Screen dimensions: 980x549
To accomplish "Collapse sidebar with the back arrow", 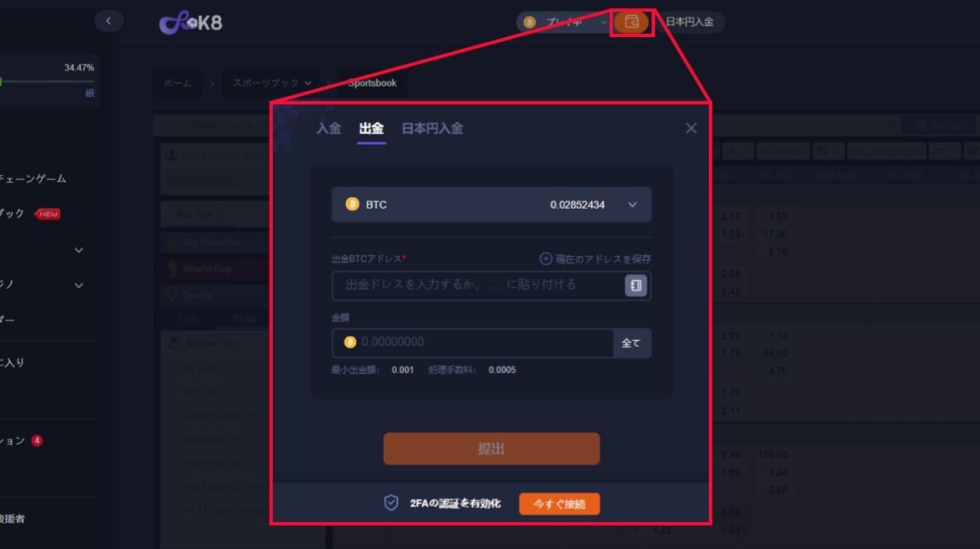I will tap(109, 21).
